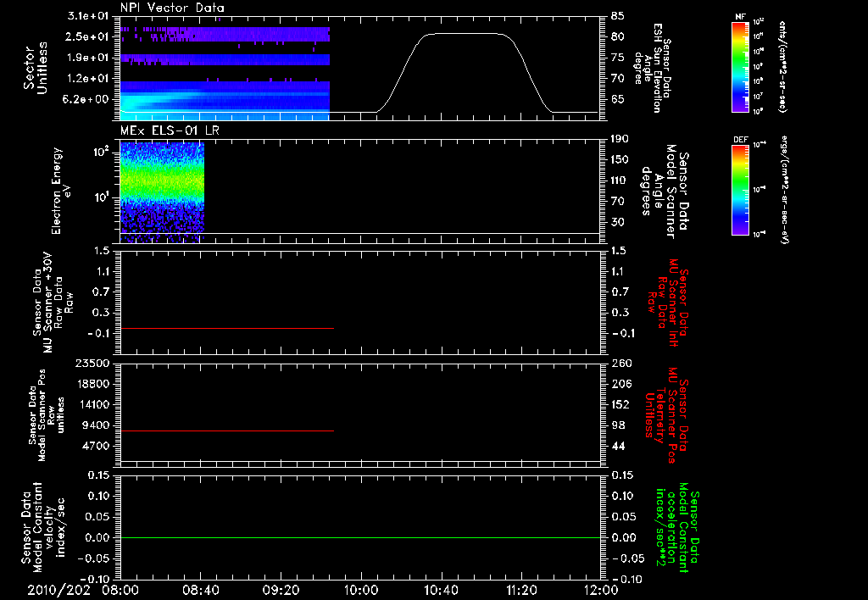Click the 206 tick on telemetry axis
The height and width of the screenshot is (600, 868).
click(621, 384)
